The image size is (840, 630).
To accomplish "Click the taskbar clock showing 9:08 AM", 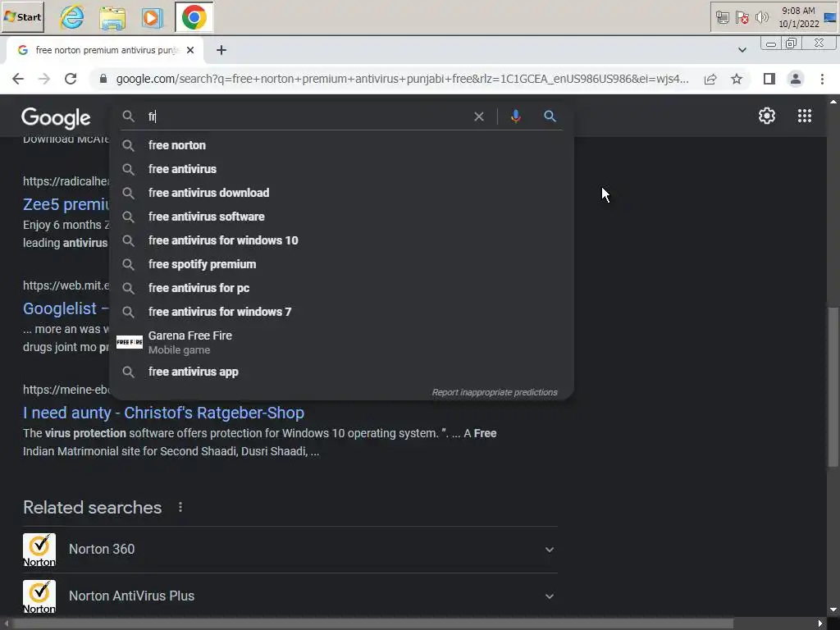I will (x=798, y=17).
